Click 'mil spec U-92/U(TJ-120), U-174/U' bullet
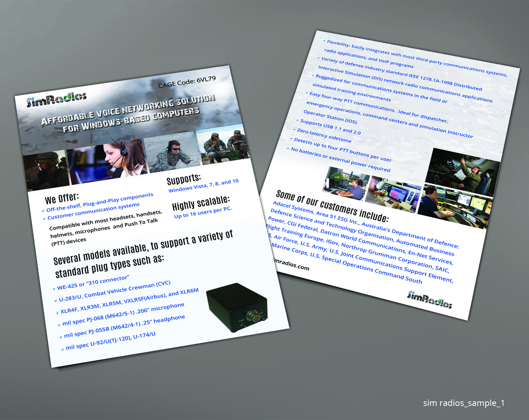 pos(110,341)
